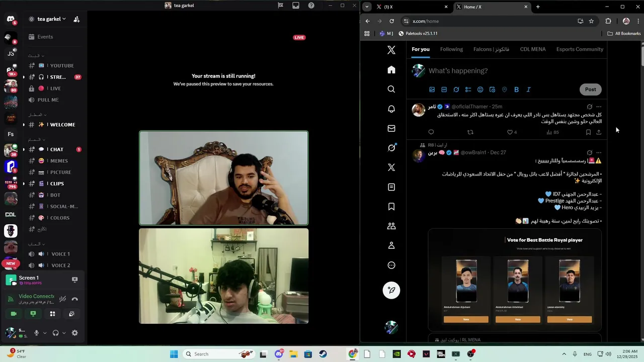Toggle Discord headphones deafen

(x=55, y=333)
